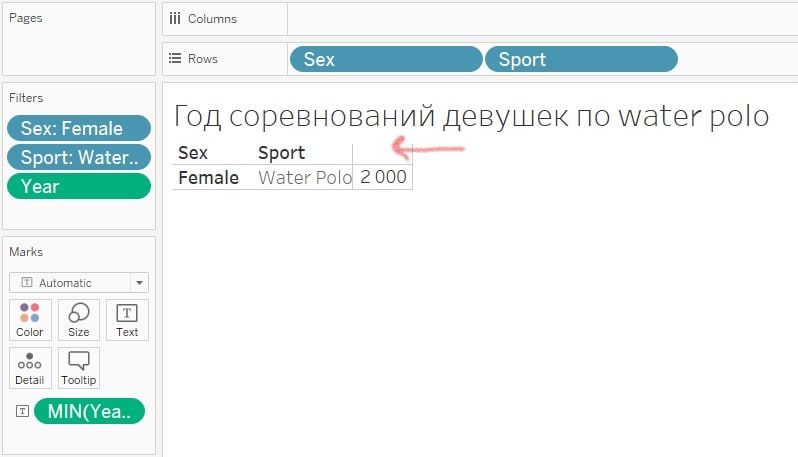Click the Pages shelf label
Image resolution: width=798 pixels, height=457 pixels.
pyautogui.click(x=25, y=18)
